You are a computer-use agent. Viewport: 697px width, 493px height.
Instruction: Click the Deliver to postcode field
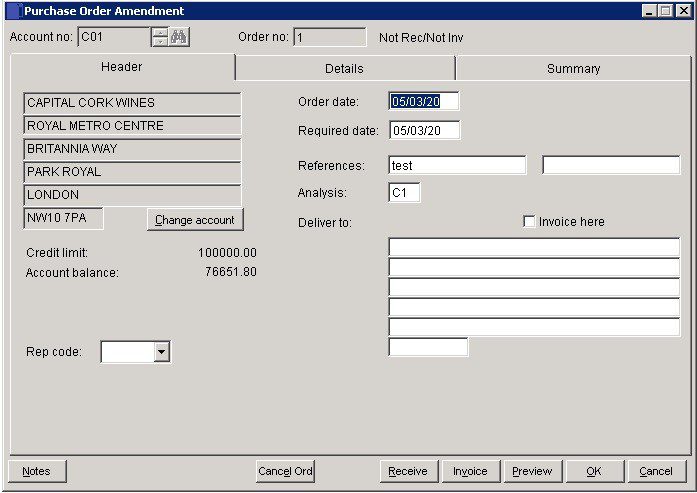[x=428, y=347]
